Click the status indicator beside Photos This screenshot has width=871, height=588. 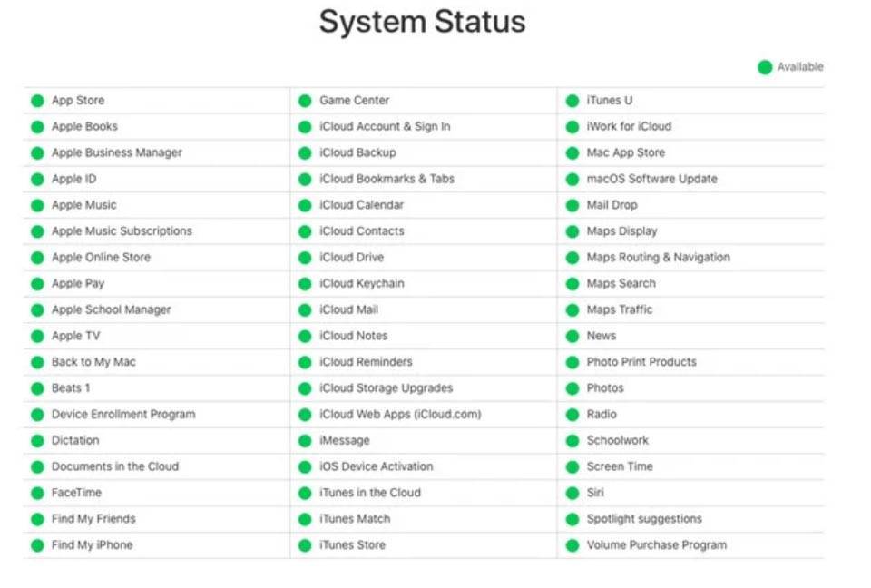coord(573,388)
